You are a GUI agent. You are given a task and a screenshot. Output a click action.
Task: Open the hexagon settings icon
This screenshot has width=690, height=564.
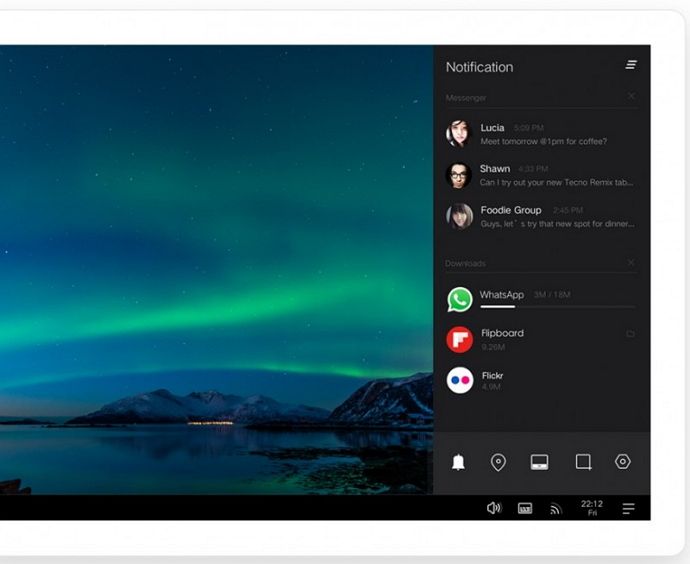(623, 461)
